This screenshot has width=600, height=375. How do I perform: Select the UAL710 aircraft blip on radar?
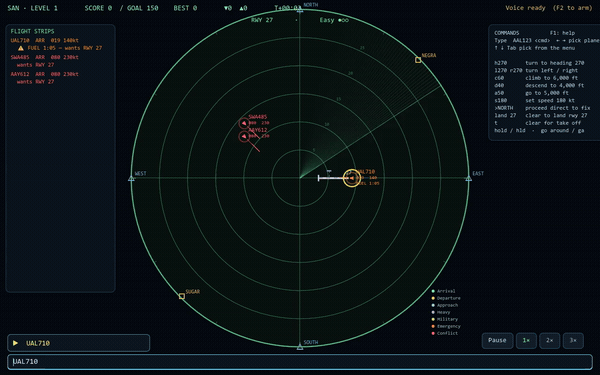tap(351, 178)
